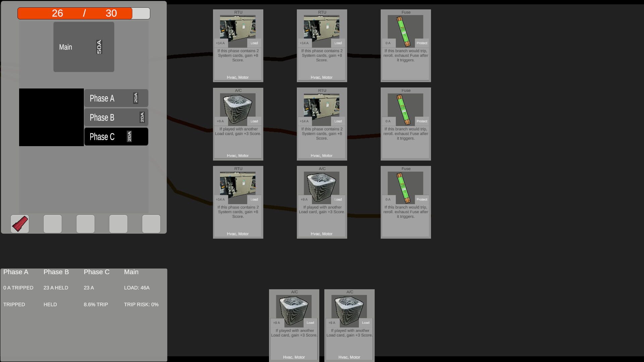Image resolution: width=644 pixels, height=362 pixels.
Task: Click the bottom-row A/C condenser card
Action: tap(322, 202)
